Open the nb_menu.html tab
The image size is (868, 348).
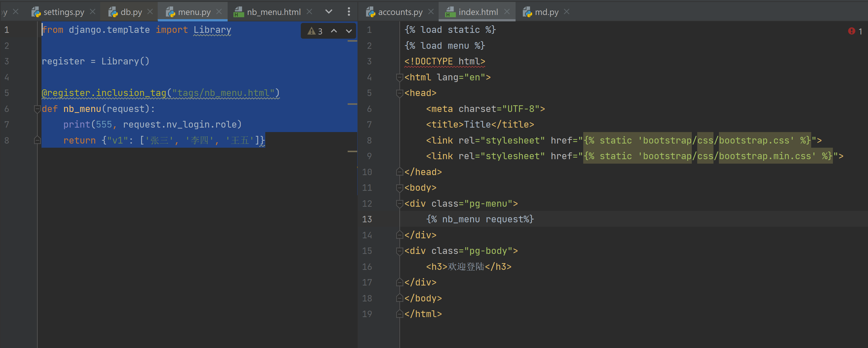point(273,12)
